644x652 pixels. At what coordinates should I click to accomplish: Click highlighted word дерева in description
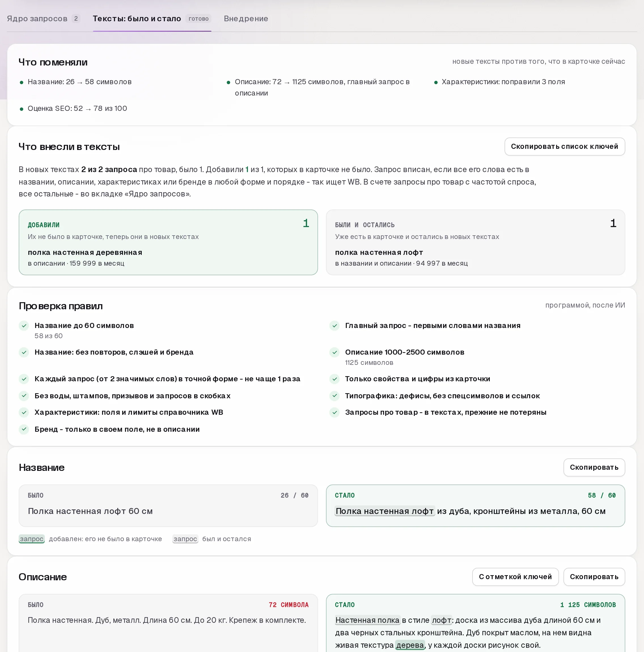(410, 645)
